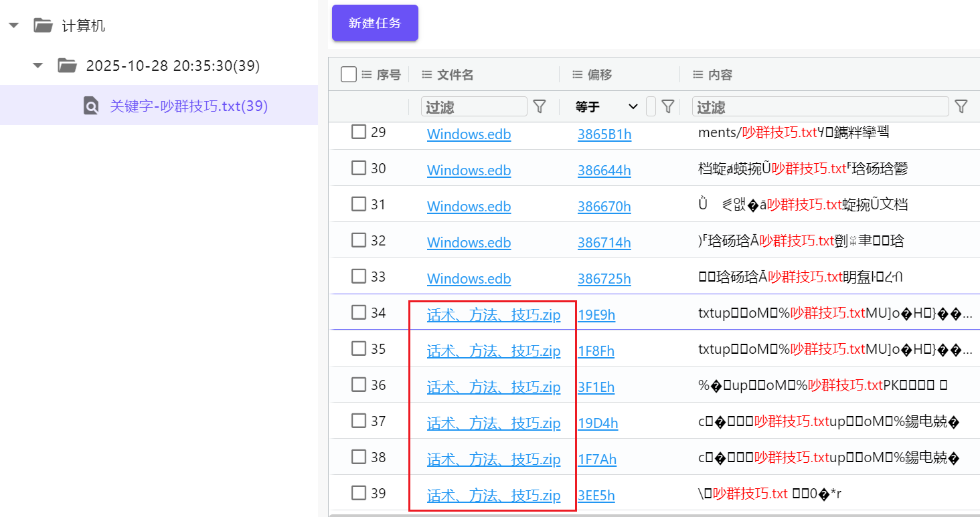Click the funnel filter icon for 文件名
The height and width of the screenshot is (517, 980).
[539, 106]
